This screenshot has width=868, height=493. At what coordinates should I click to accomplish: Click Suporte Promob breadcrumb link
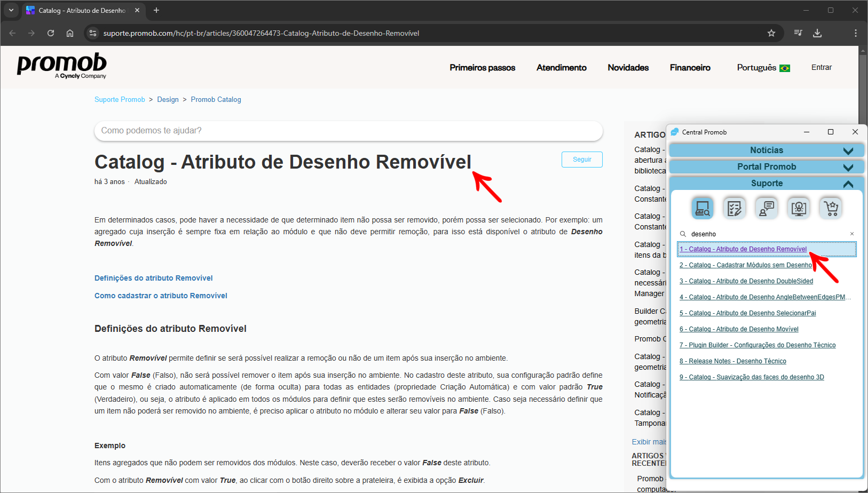click(x=120, y=100)
